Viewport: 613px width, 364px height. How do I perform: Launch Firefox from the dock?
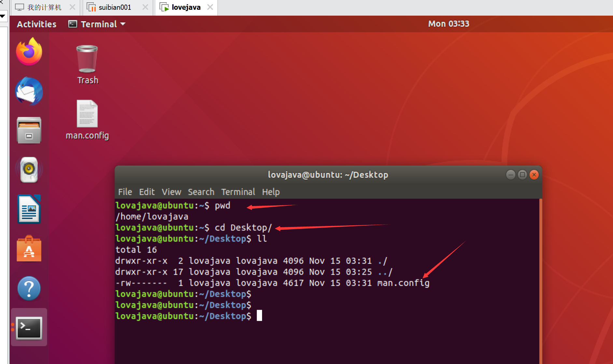tap(29, 51)
